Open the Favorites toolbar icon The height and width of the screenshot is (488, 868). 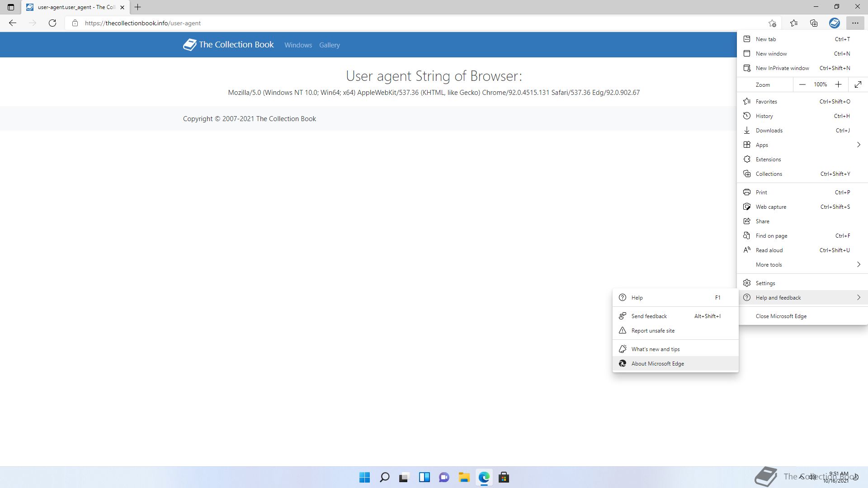pos(794,23)
